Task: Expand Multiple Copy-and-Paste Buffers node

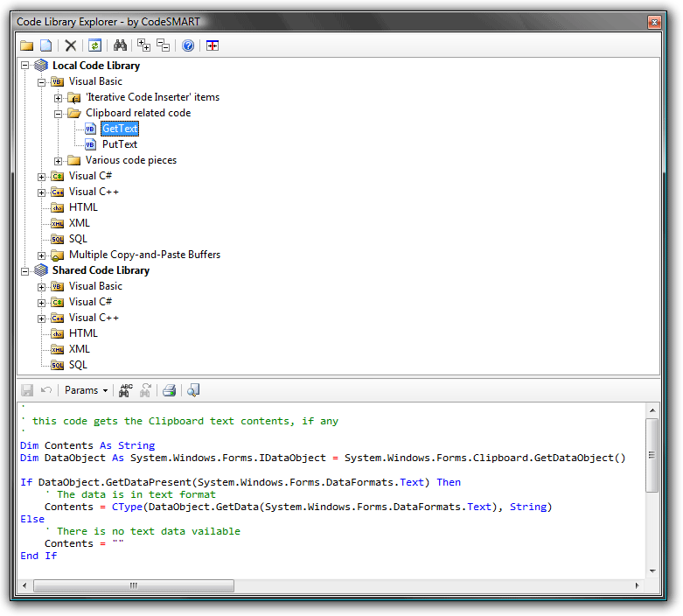Action: click(x=41, y=255)
